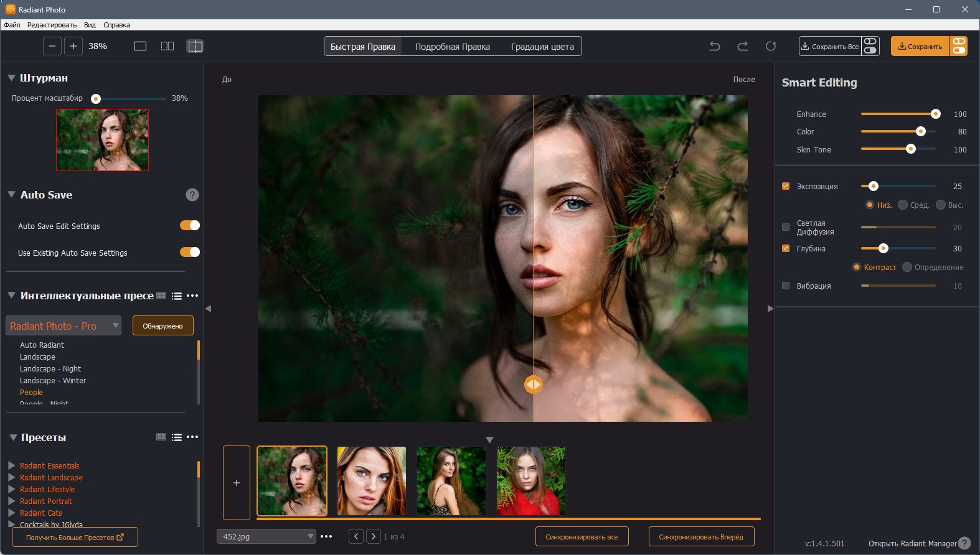Image resolution: width=980 pixels, height=555 pixels.
Task: Click the reset circular arrow icon
Action: click(x=771, y=46)
